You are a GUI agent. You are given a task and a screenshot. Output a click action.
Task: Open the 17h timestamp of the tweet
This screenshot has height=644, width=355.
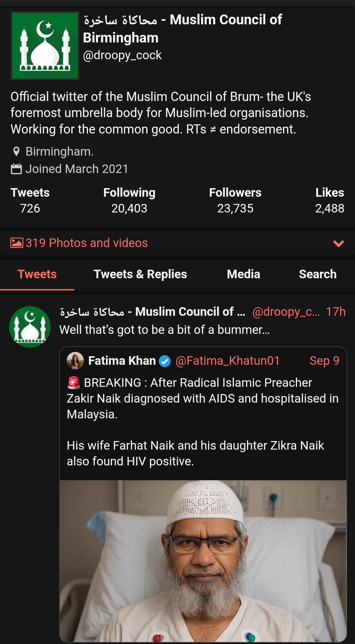click(336, 311)
